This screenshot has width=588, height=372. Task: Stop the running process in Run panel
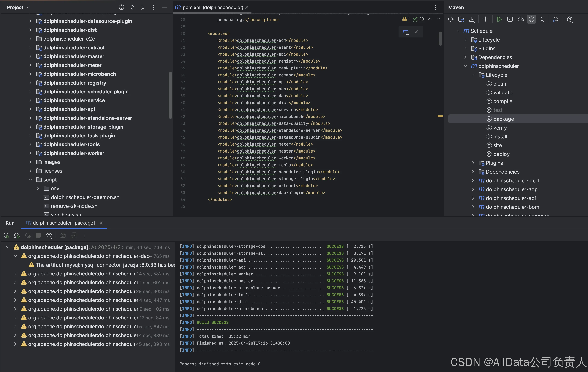coord(38,235)
